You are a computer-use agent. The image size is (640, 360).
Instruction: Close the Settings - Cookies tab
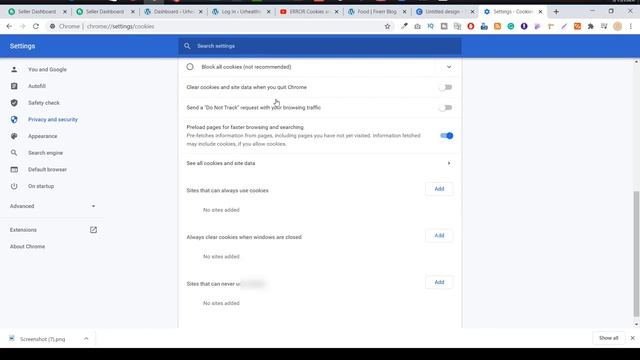click(x=540, y=12)
